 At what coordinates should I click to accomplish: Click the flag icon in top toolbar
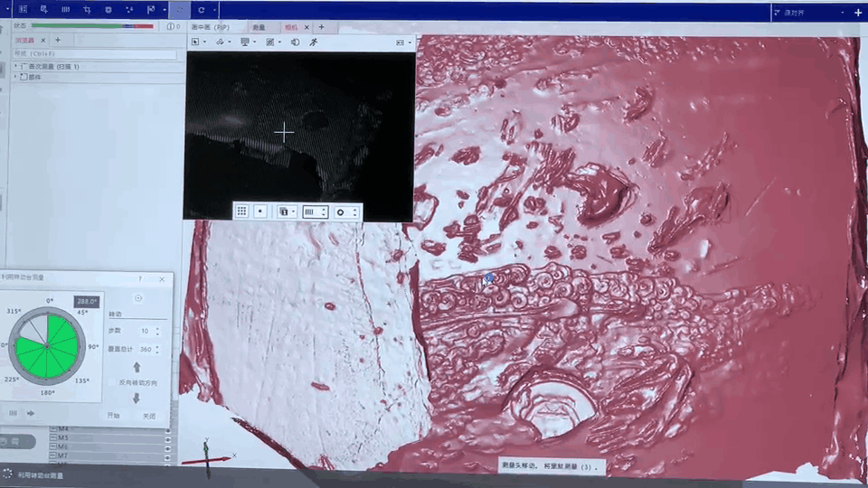click(x=151, y=10)
